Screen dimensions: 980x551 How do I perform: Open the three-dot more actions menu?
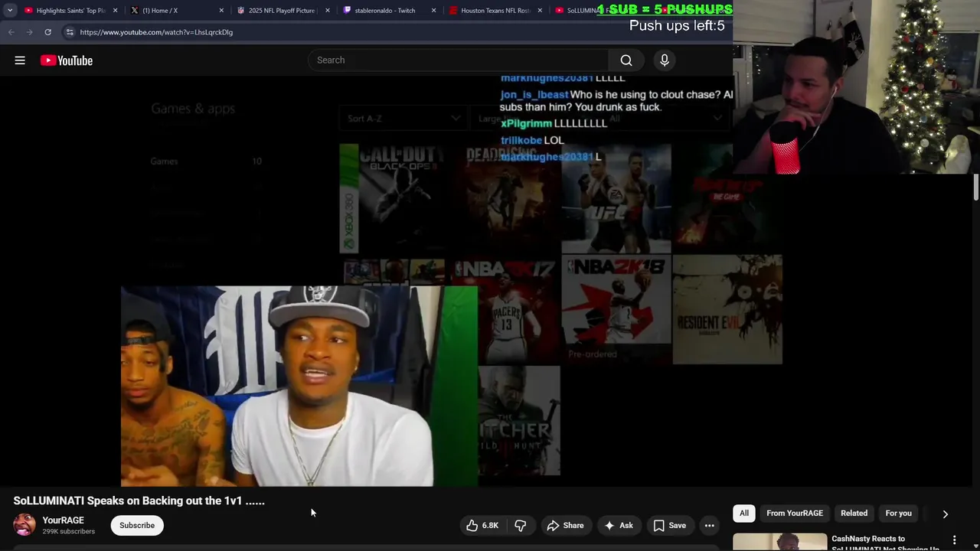[710, 526]
